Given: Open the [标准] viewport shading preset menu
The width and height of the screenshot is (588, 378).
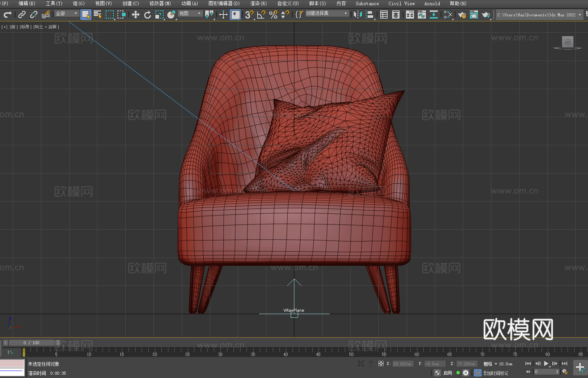Looking at the screenshot, I should (x=25, y=27).
